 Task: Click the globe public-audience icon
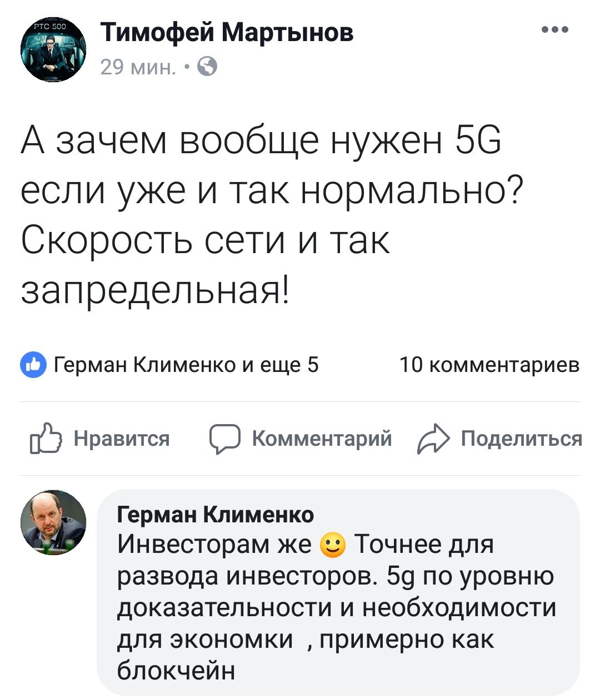[207, 67]
